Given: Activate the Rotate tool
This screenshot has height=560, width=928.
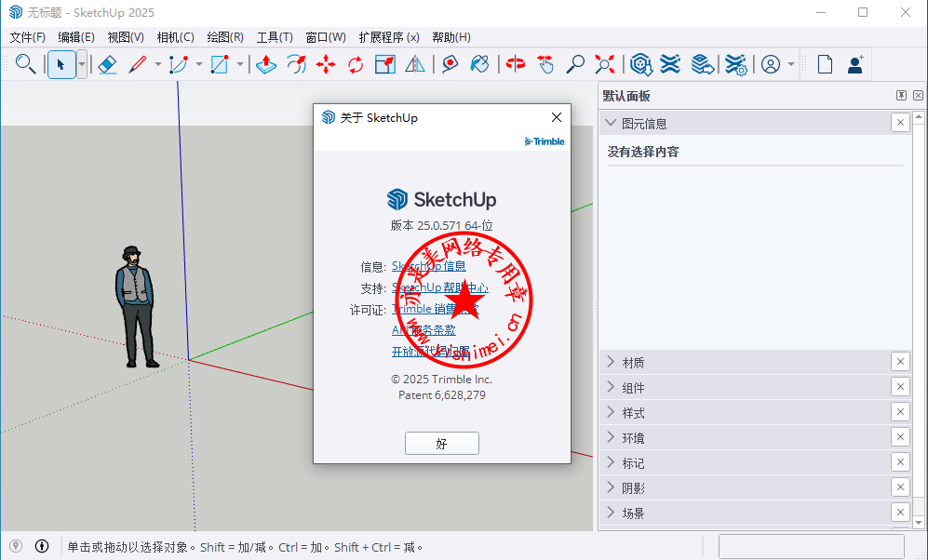Looking at the screenshot, I should [356, 64].
